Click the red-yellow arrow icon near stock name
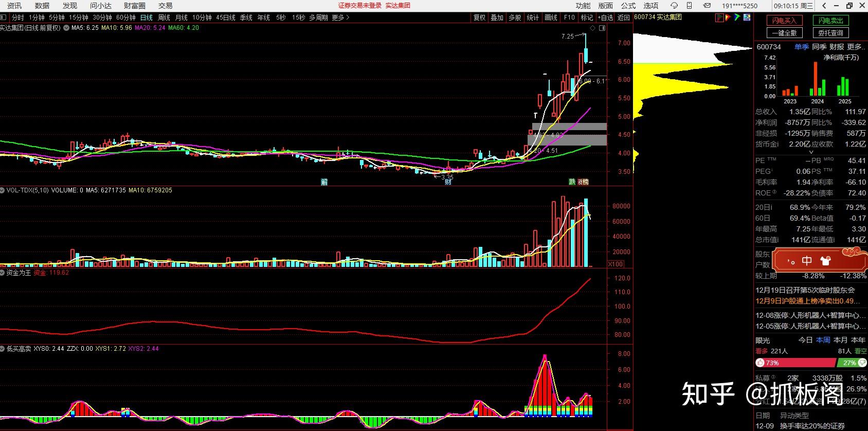868x431 pixels. (x=728, y=17)
